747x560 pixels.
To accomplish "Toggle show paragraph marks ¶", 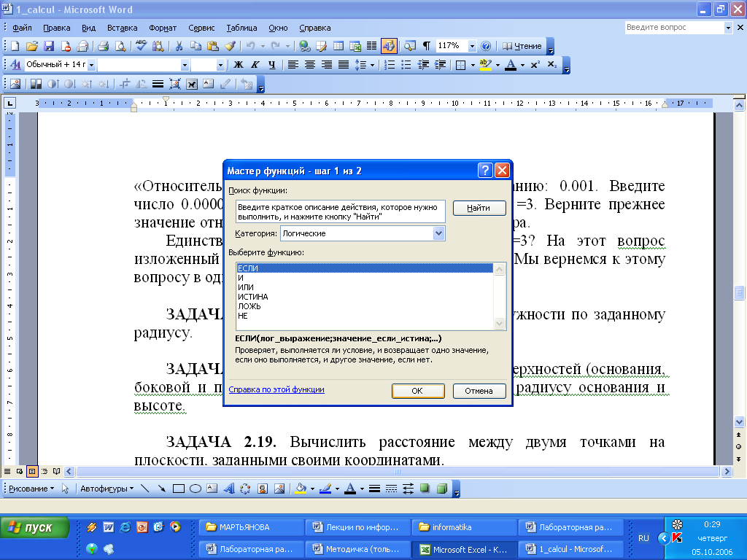I will (426, 46).
